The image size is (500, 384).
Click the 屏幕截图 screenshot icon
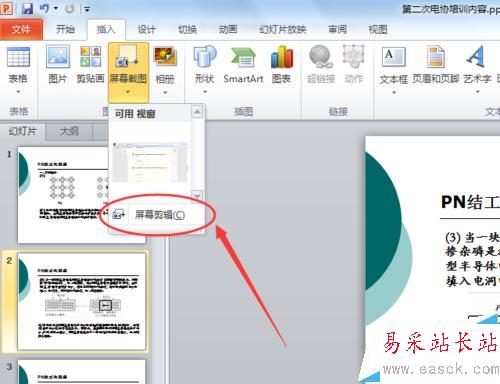coord(128,57)
